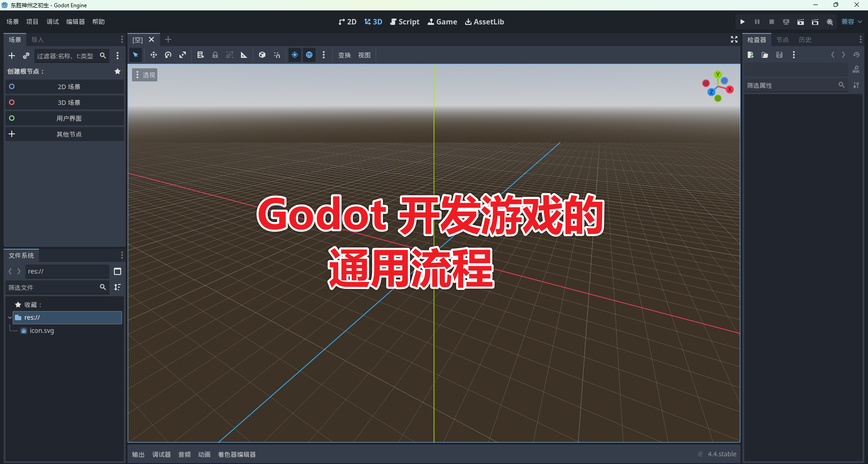Save the currently edited resource

(779, 55)
